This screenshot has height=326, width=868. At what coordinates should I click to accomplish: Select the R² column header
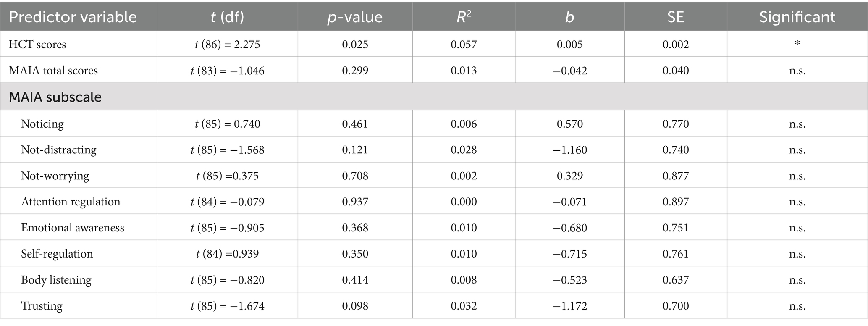click(464, 16)
